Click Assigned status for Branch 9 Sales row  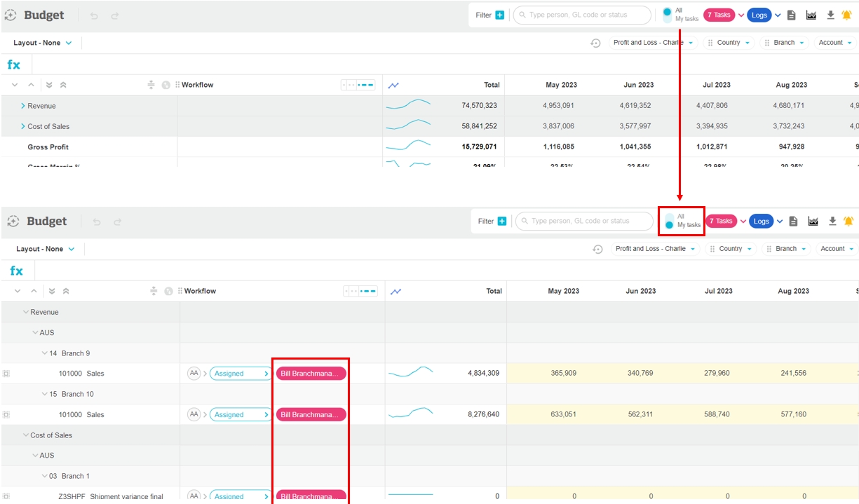tap(240, 374)
